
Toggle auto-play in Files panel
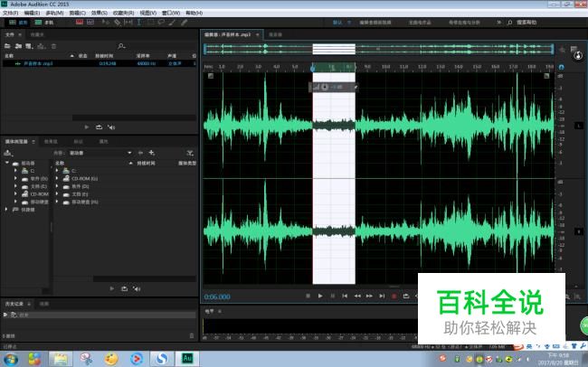coord(111,127)
